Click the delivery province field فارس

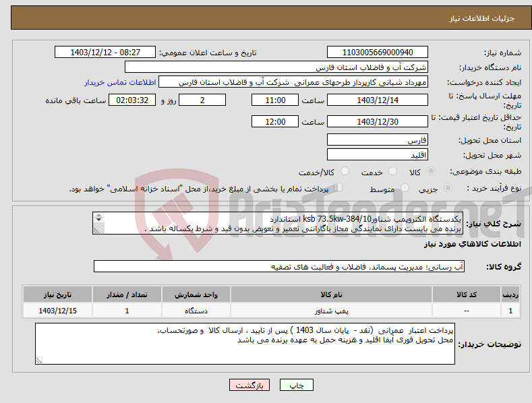(x=378, y=139)
